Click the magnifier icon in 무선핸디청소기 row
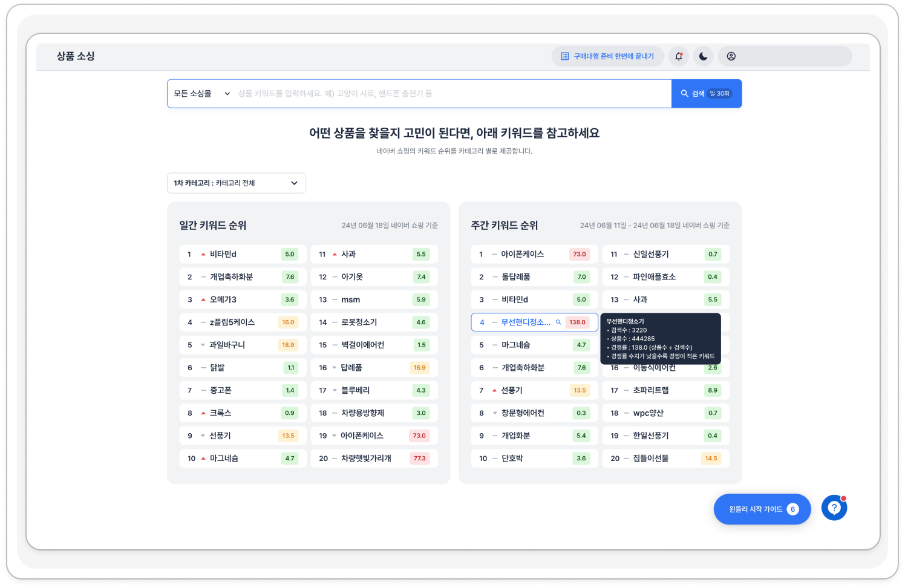This screenshot has height=588, width=905. click(x=558, y=322)
